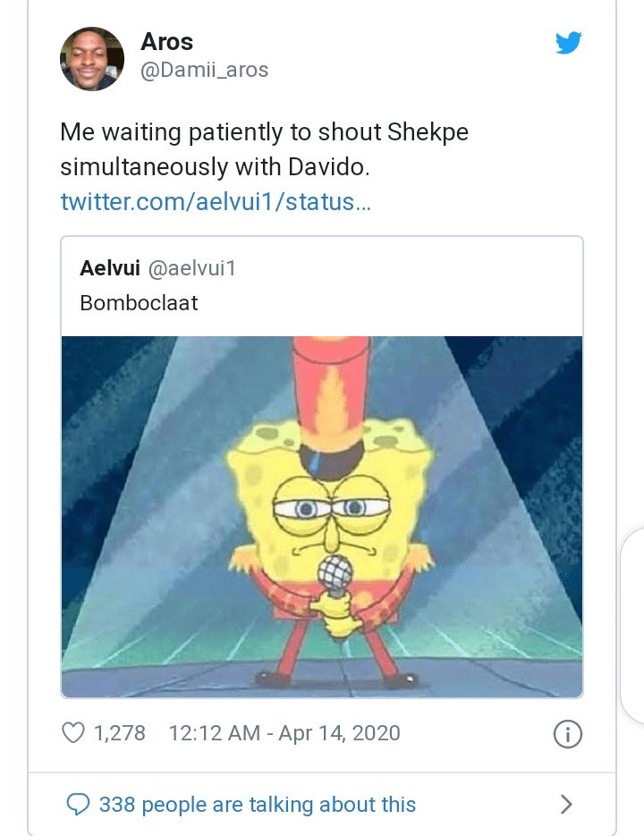The width and height of the screenshot is (644, 836).
Task: Expand the conversation with the right chevron
Action: (565, 805)
